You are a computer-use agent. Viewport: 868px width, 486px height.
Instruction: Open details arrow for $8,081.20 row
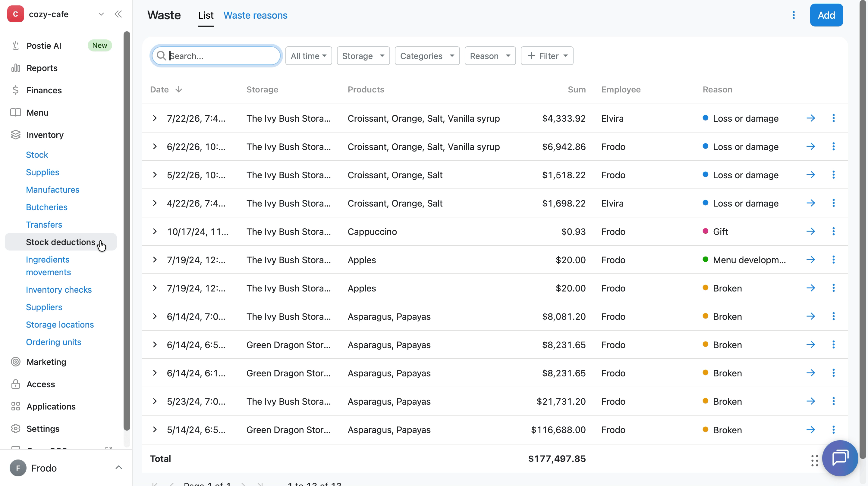[810, 316]
